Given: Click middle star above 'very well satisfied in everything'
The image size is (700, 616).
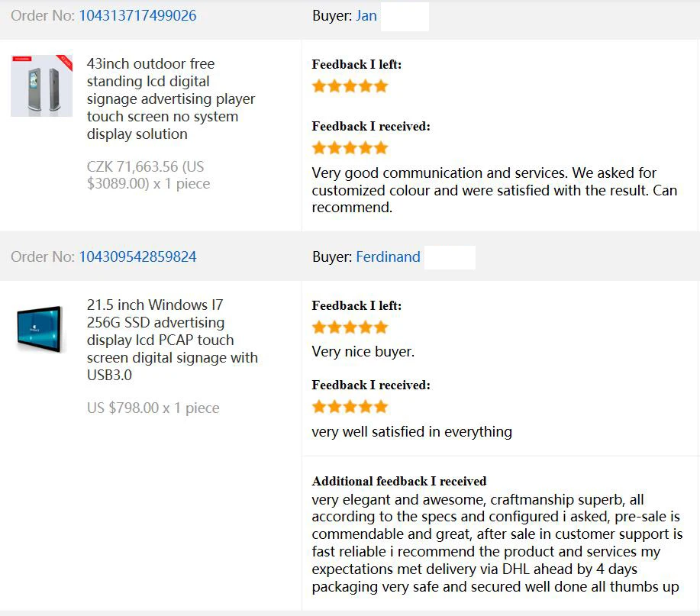Looking at the screenshot, I should (x=350, y=407).
